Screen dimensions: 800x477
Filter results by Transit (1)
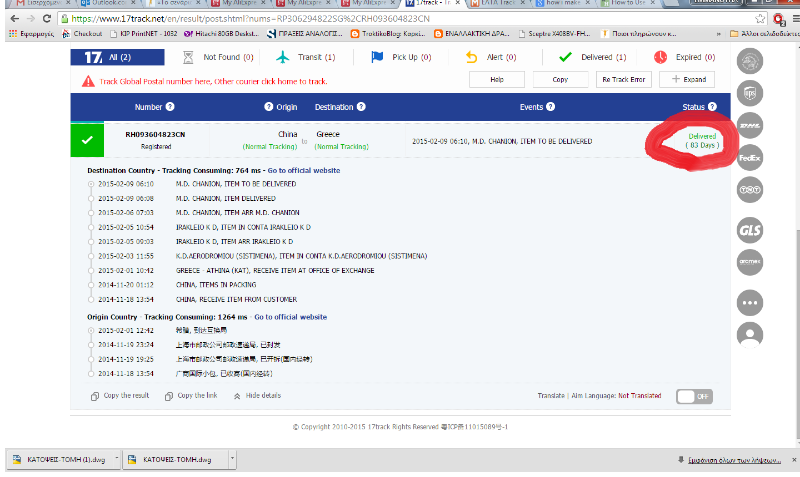[x=305, y=57]
